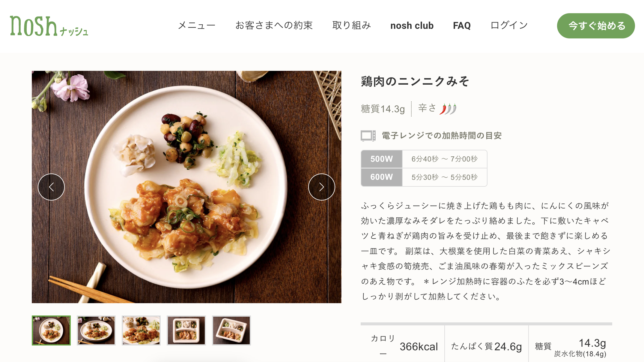Select the second angled plate thumbnail
The image size is (644, 362).
click(96, 330)
